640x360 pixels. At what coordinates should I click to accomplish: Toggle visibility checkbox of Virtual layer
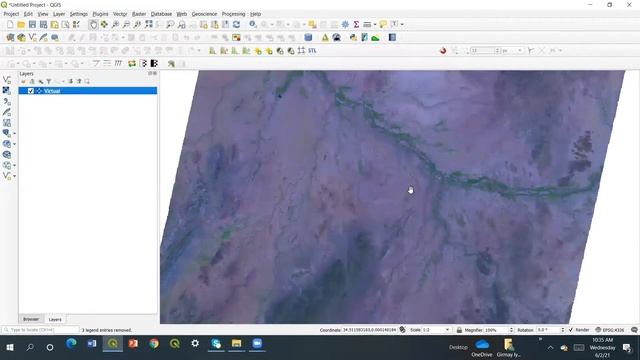[x=31, y=91]
